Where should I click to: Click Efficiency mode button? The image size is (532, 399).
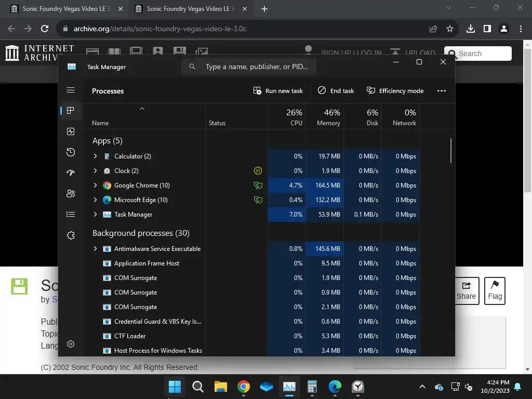click(x=395, y=90)
